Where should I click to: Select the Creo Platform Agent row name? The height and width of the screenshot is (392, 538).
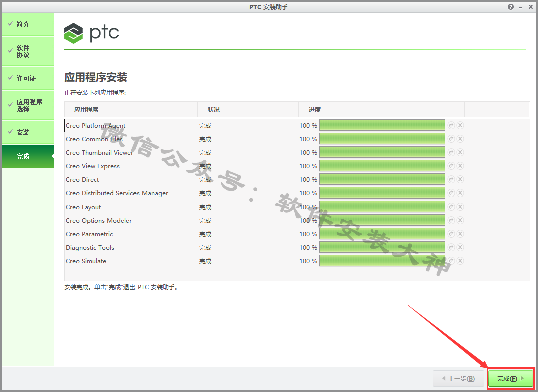point(96,126)
